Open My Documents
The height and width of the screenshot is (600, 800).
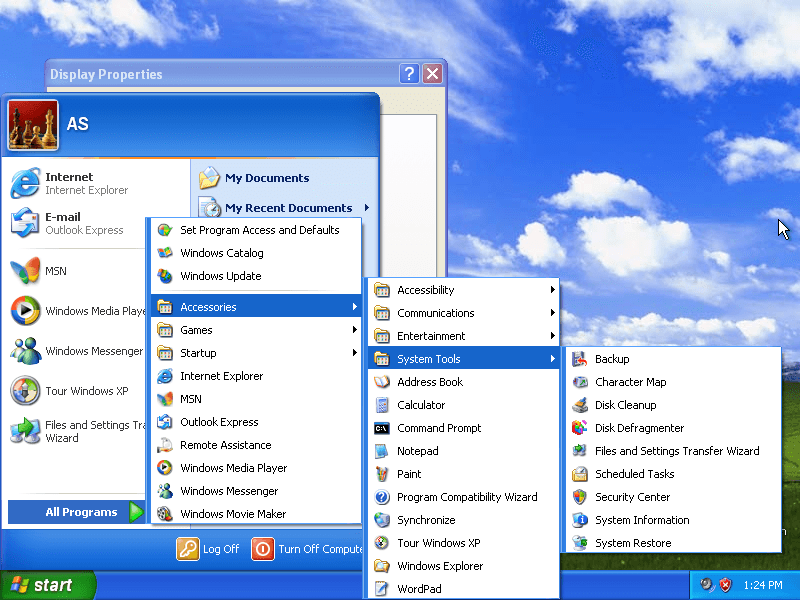[x=285, y=178]
